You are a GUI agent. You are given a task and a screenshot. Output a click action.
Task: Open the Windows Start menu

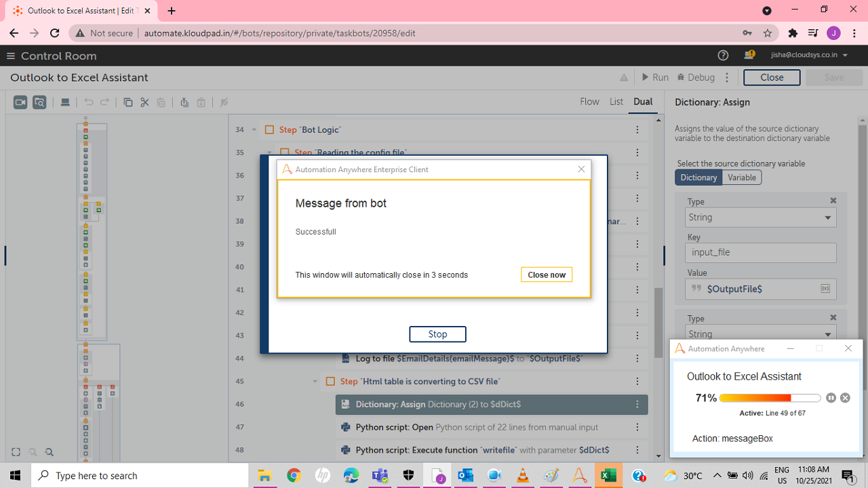(x=15, y=476)
